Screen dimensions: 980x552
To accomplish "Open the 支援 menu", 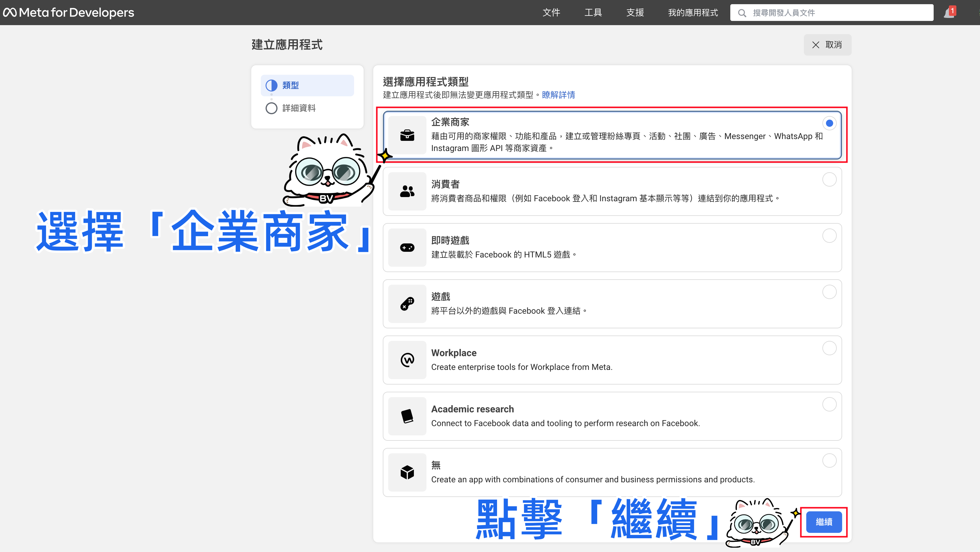I will pos(635,13).
